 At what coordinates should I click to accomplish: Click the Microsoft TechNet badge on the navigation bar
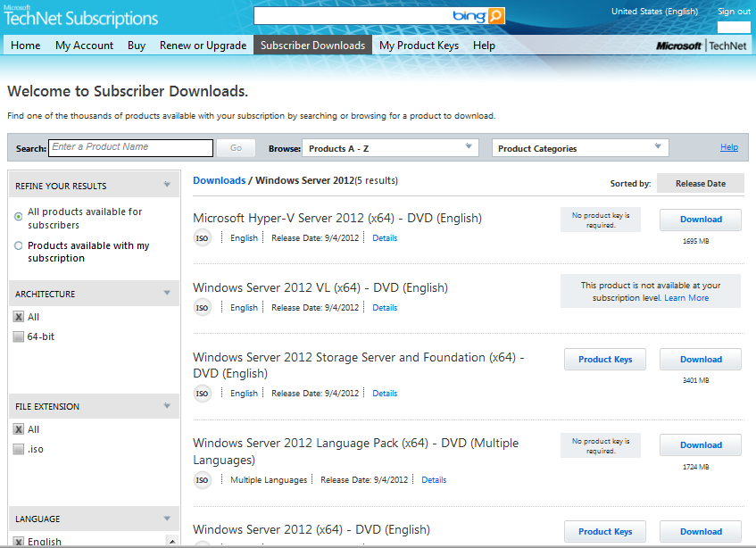(x=701, y=45)
